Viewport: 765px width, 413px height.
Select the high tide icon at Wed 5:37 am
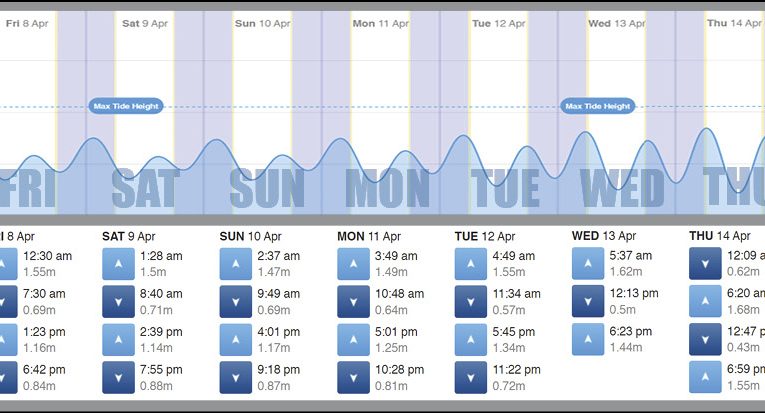pos(588,264)
